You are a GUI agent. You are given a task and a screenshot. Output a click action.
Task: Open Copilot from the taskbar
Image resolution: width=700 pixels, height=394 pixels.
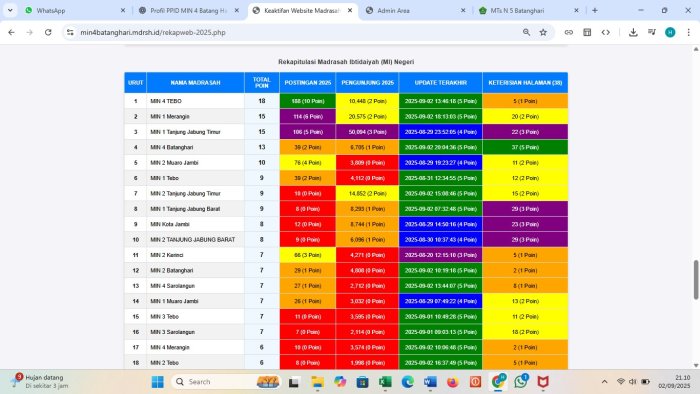(340, 382)
